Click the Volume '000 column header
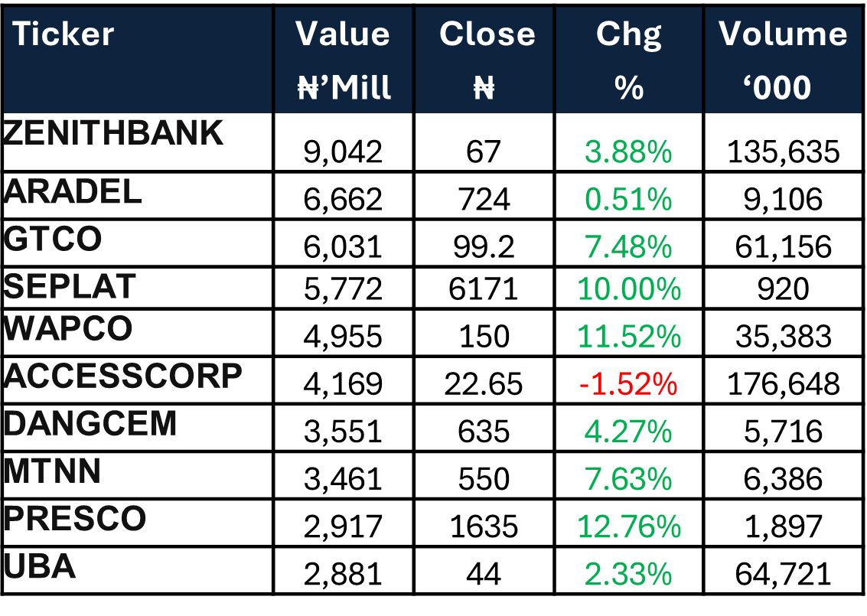This screenshot has height=616, width=867. [783, 60]
